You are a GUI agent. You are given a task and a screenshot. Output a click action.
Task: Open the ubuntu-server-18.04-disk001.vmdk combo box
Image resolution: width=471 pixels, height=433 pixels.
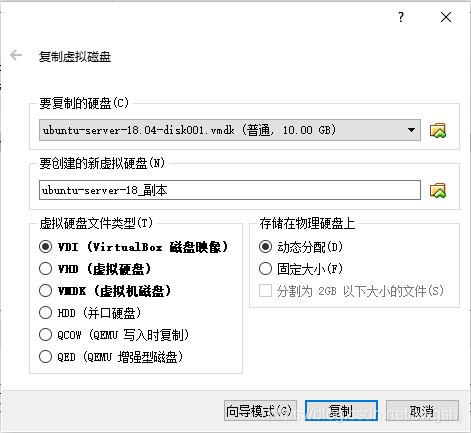click(x=230, y=130)
